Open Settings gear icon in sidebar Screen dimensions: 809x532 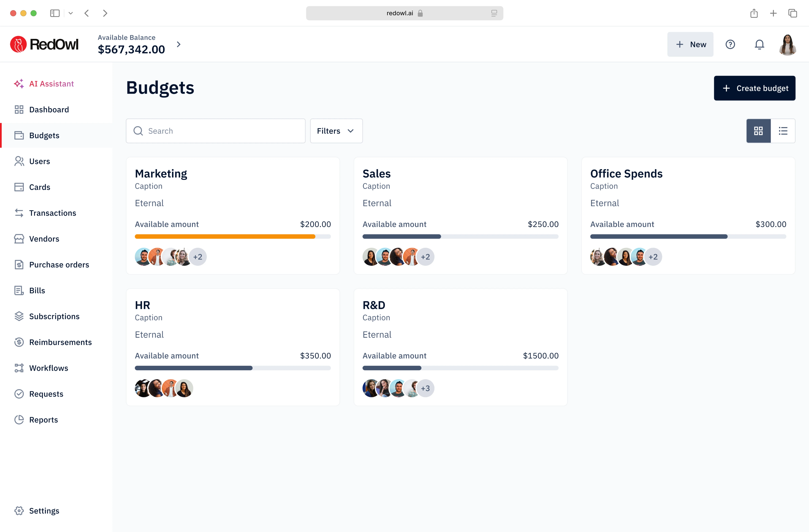point(19,511)
